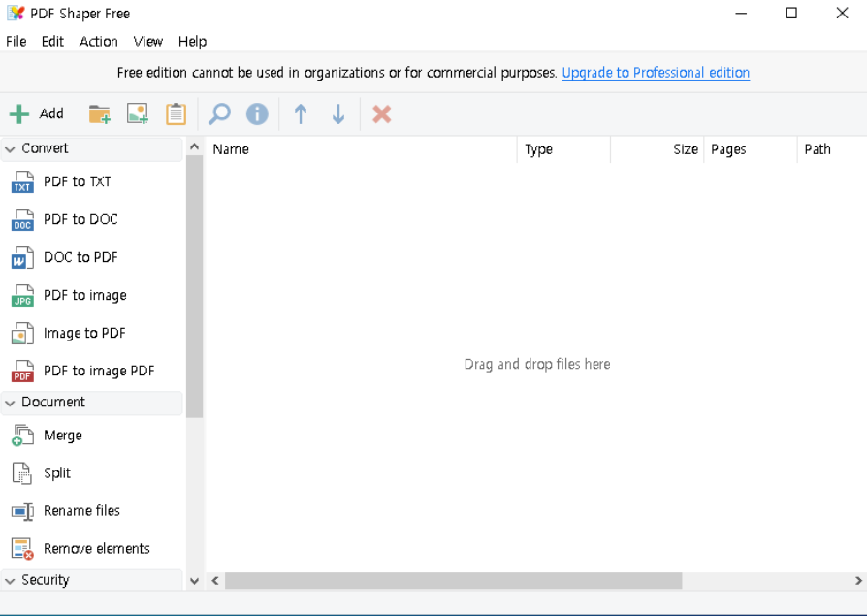The width and height of the screenshot is (867, 616).
Task: Click Upgrade to Professional edition link
Action: coord(656,73)
